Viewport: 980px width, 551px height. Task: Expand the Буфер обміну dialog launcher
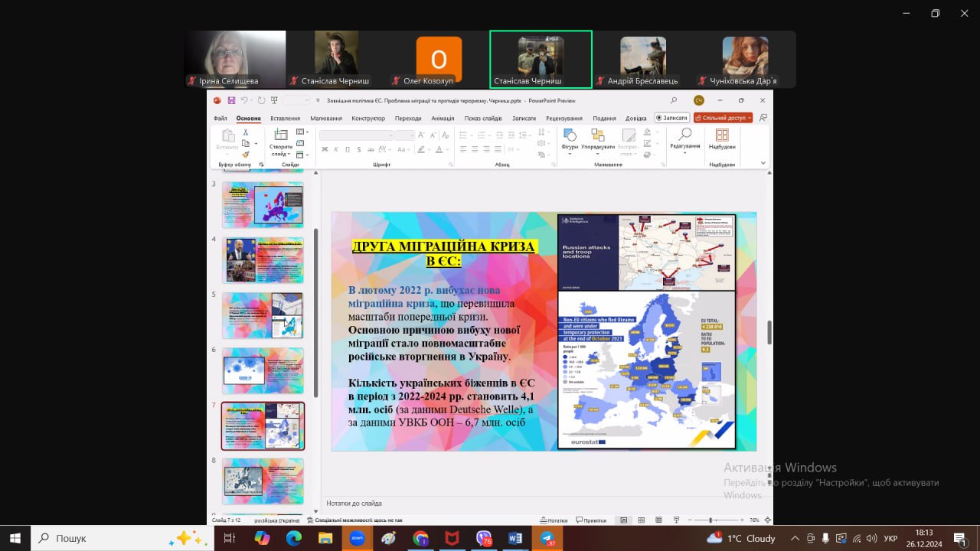click(x=261, y=165)
